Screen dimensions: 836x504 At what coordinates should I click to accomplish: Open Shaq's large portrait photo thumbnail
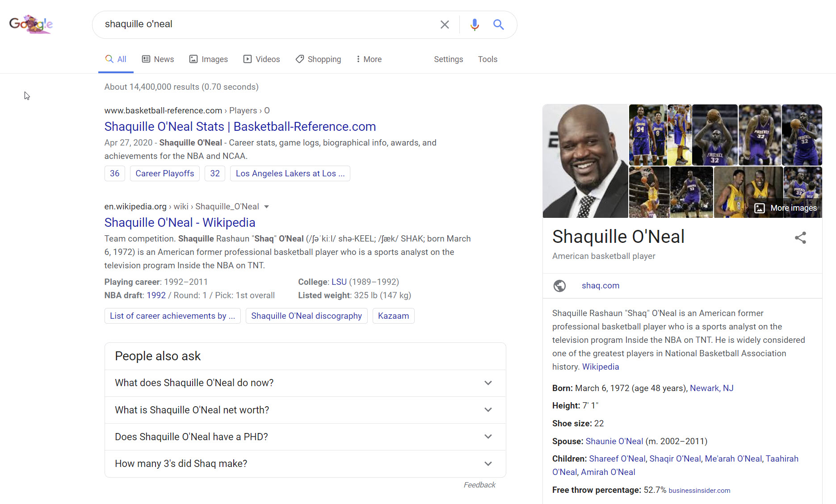point(585,161)
